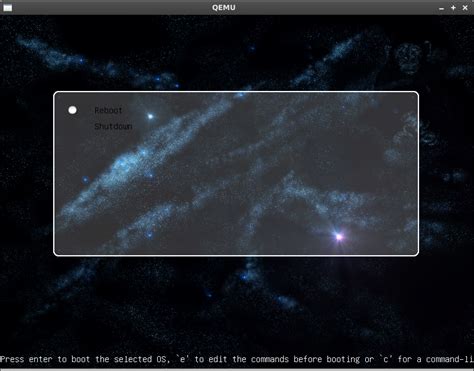Maximize the QEMU window

click(453, 8)
